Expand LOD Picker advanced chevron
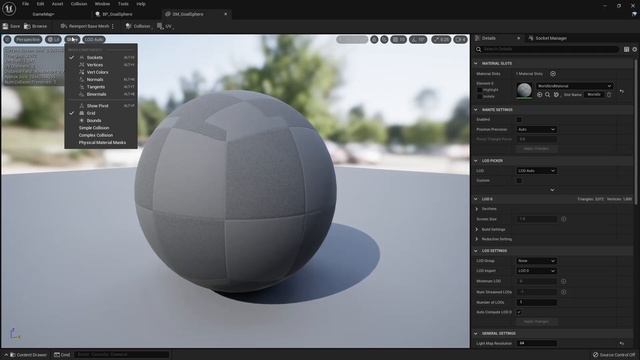This screenshot has width=640, height=360. pos(552,190)
